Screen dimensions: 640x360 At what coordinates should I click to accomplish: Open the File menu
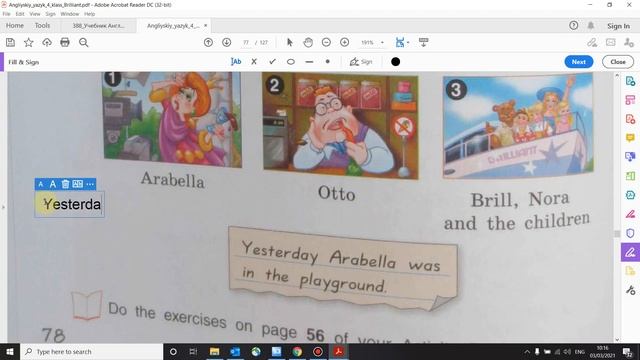click(7, 14)
